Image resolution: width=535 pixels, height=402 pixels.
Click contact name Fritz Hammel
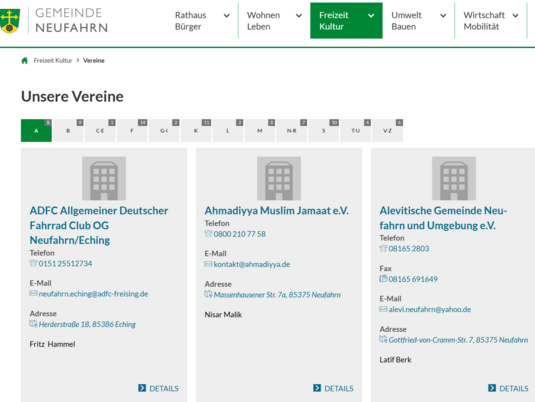52,344
